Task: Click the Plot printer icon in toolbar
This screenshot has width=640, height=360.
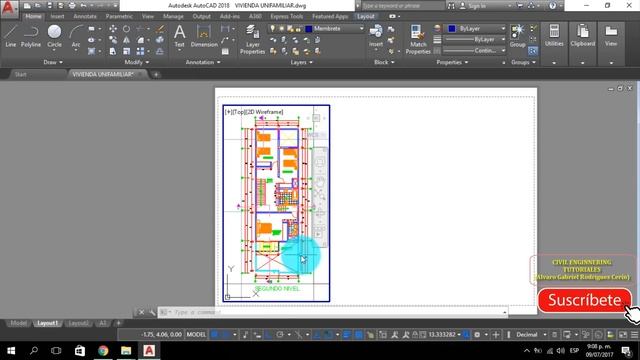Action: 72,6
